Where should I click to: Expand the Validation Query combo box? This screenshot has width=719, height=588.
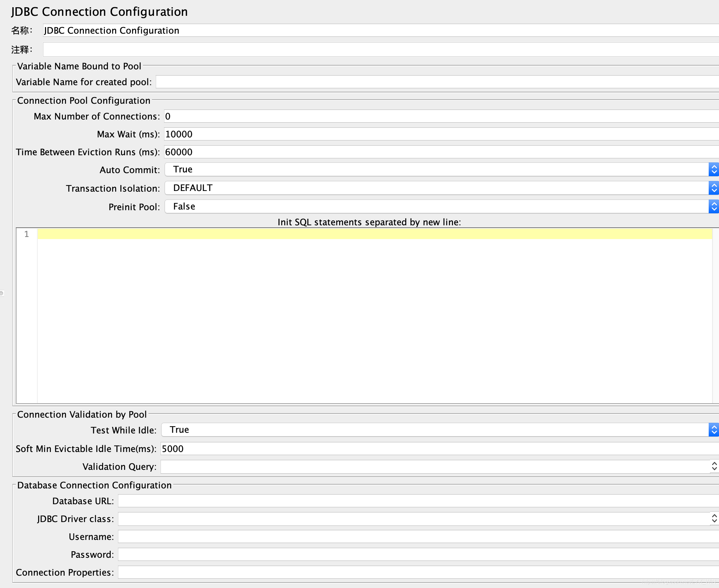pos(714,466)
